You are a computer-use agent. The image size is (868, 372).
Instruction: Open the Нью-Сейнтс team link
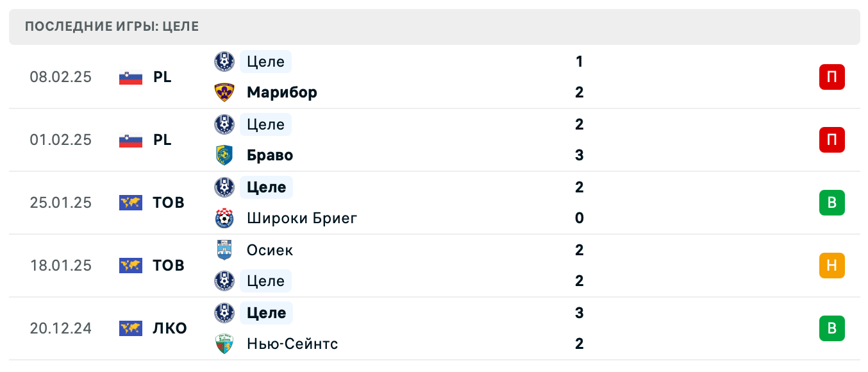(292, 344)
